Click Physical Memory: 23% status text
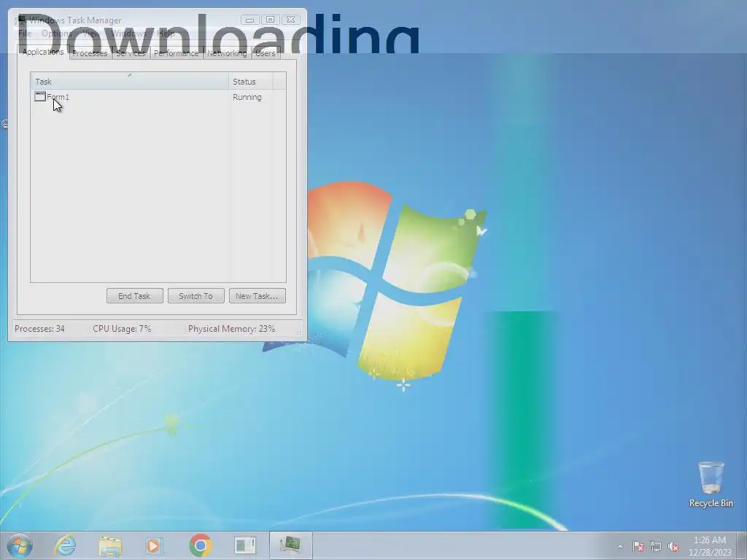747x560 pixels. [x=231, y=329]
